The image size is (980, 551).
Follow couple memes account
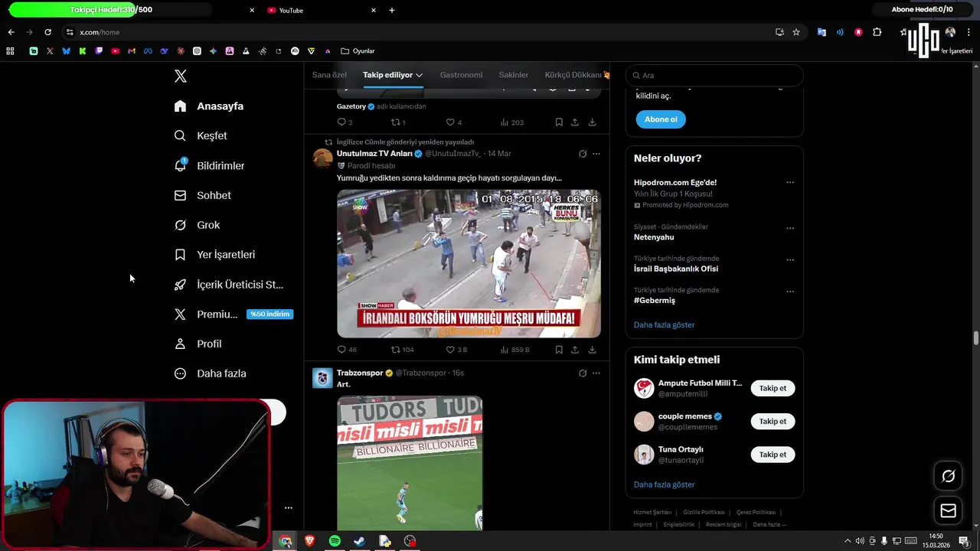773,421
